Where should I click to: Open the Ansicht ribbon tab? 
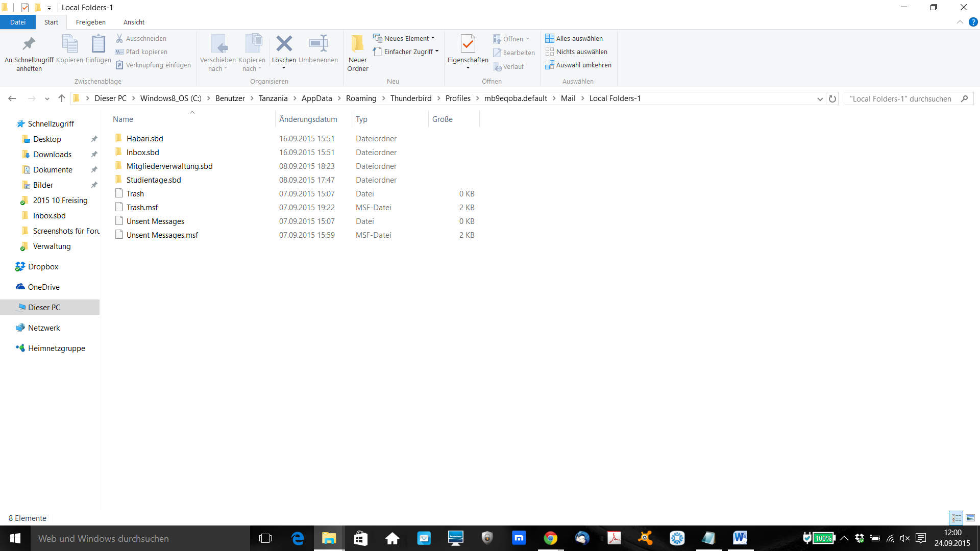134,22
